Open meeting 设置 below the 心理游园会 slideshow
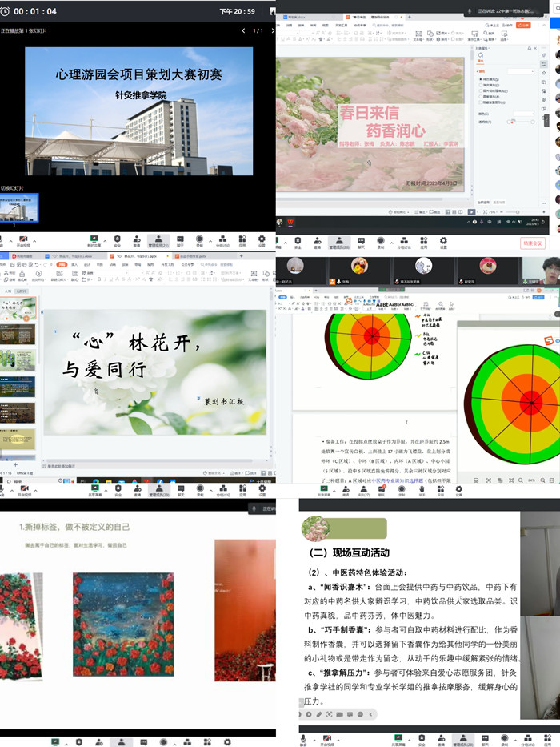 (261, 239)
